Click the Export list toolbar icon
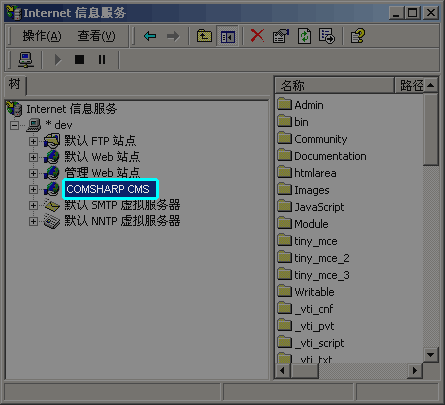This screenshot has height=405, width=445. (327, 36)
